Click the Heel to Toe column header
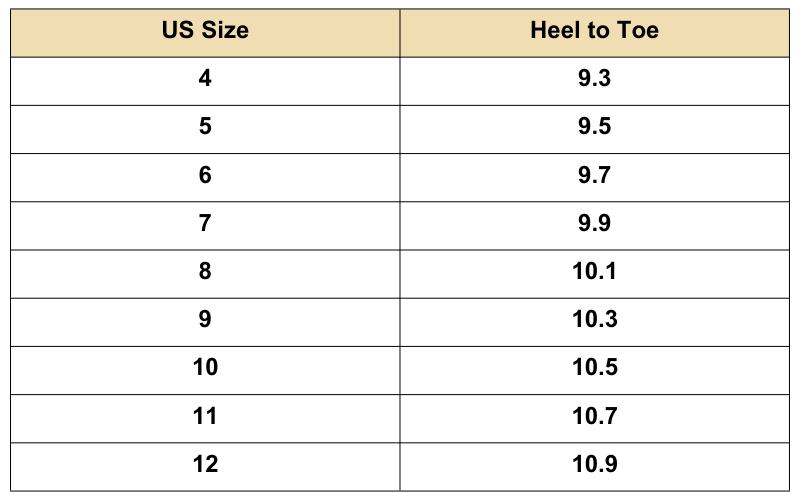Viewport: 800px width, 500px height. (x=594, y=30)
